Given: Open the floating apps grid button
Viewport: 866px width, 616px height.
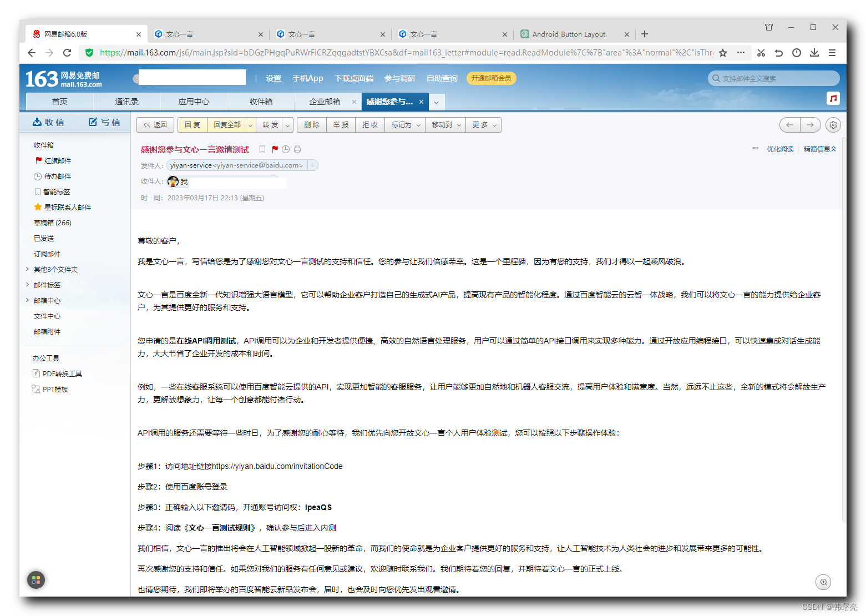Looking at the screenshot, I should (x=36, y=580).
